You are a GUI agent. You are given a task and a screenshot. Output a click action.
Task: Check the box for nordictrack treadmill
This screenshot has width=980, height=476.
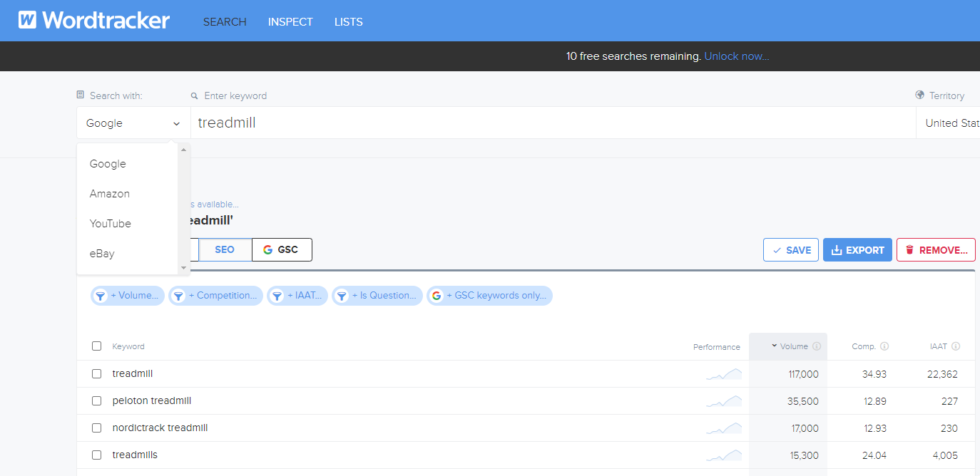tap(97, 428)
